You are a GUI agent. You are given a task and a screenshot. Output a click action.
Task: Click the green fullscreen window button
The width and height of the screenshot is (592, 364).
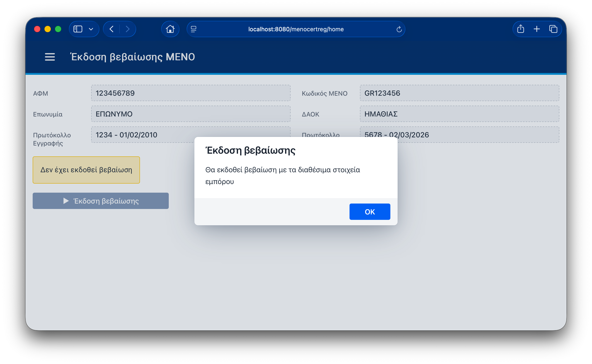(58, 29)
